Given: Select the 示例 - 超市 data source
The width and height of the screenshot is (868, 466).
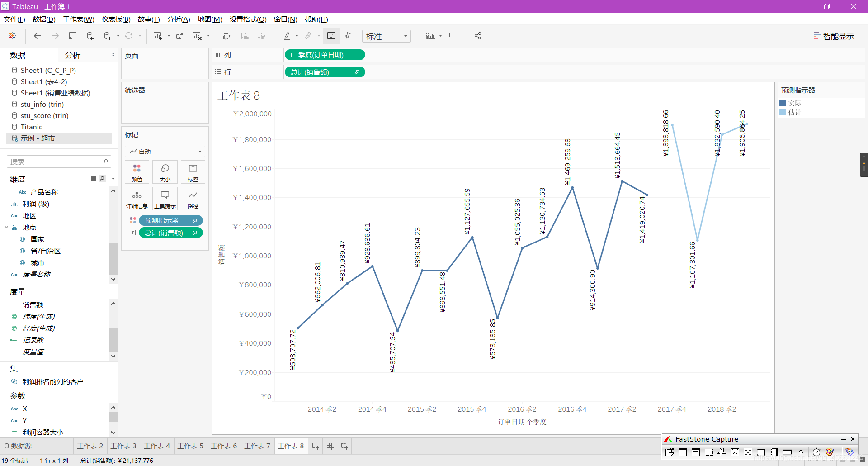Looking at the screenshot, I should 59,138.
